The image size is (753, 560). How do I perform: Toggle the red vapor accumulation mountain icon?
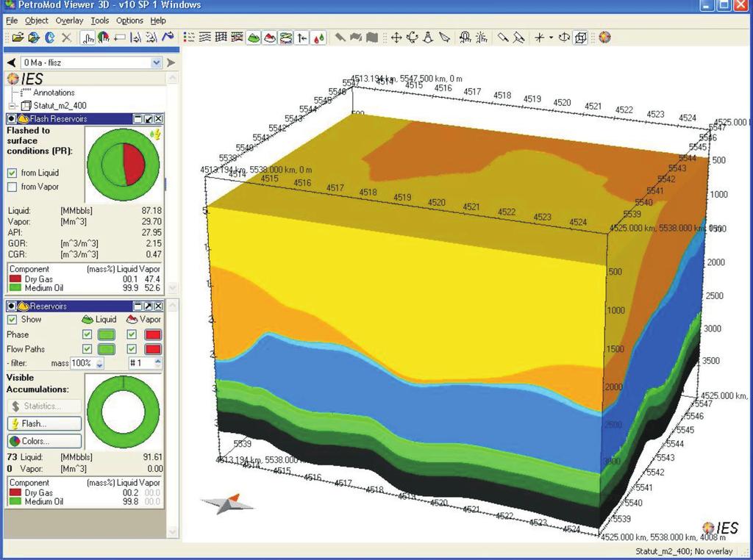coord(269,37)
